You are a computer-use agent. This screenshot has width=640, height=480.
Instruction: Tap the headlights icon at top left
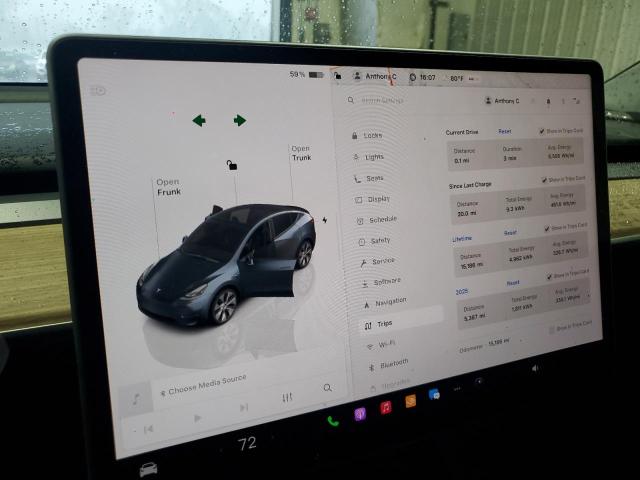point(98,91)
